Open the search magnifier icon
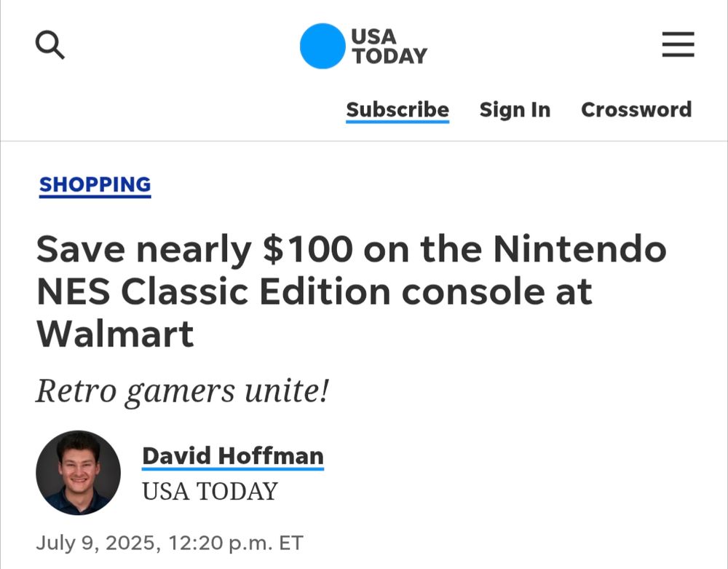 tap(50, 46)
